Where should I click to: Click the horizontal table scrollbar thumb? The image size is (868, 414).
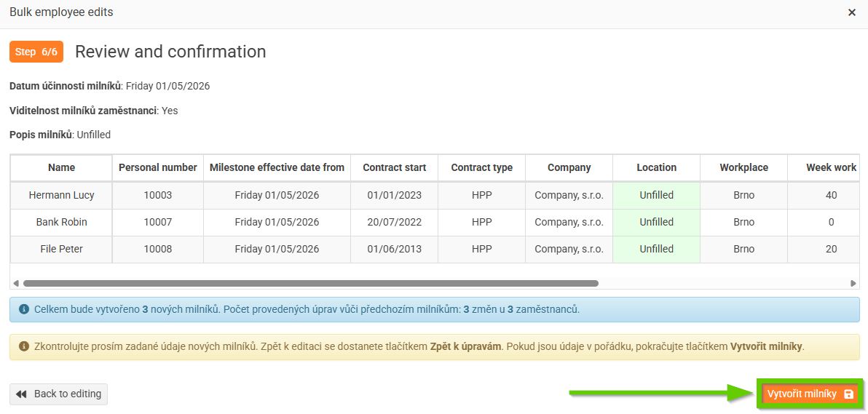310,283
